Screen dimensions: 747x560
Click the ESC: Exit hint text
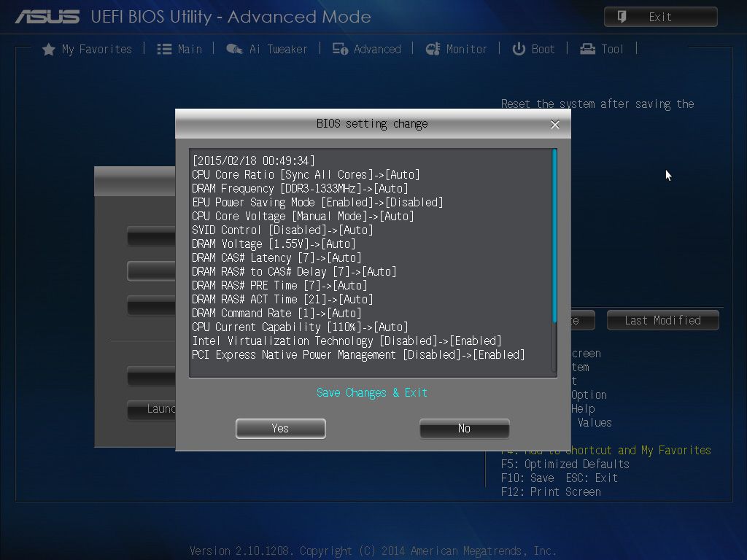[x=592, y=478]
